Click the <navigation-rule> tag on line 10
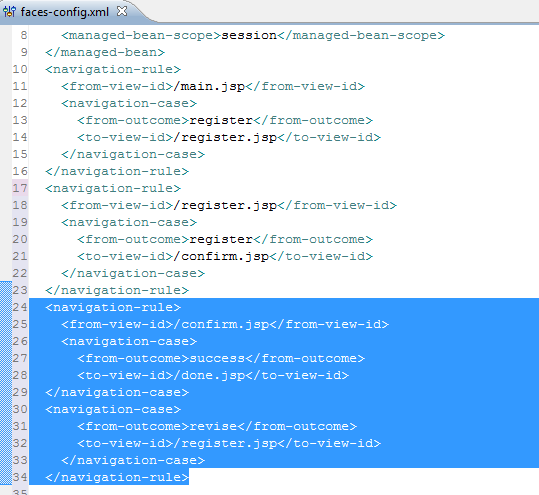The width and height of the screenshot is (539, 495). [x=113, y=69]
